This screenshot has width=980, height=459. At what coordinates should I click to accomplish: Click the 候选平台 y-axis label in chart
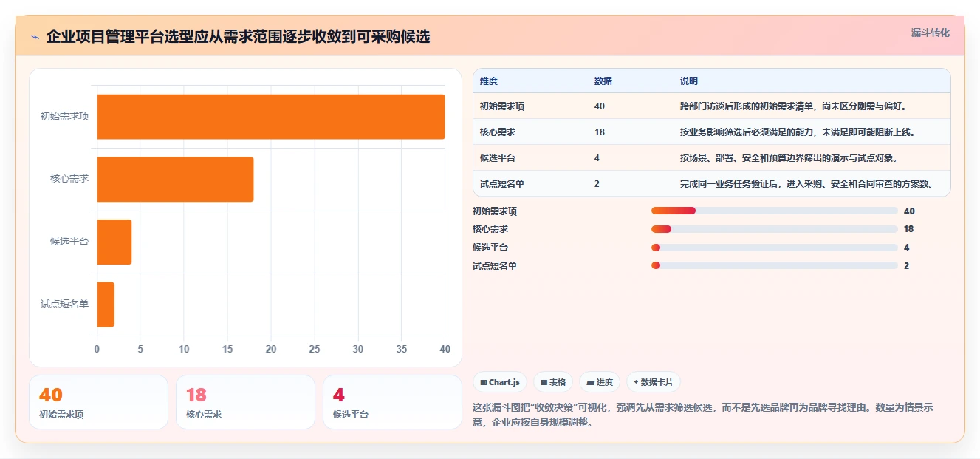(69, 242)
